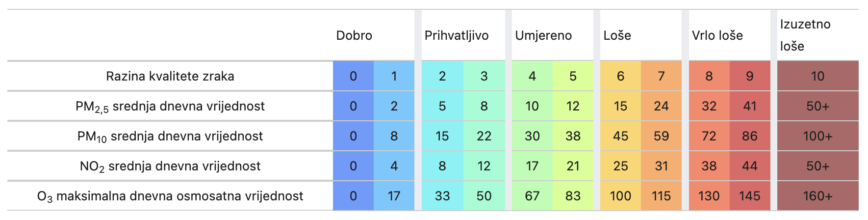
Task: Select the 'Umjereno' column header
Action: [543, 36]
